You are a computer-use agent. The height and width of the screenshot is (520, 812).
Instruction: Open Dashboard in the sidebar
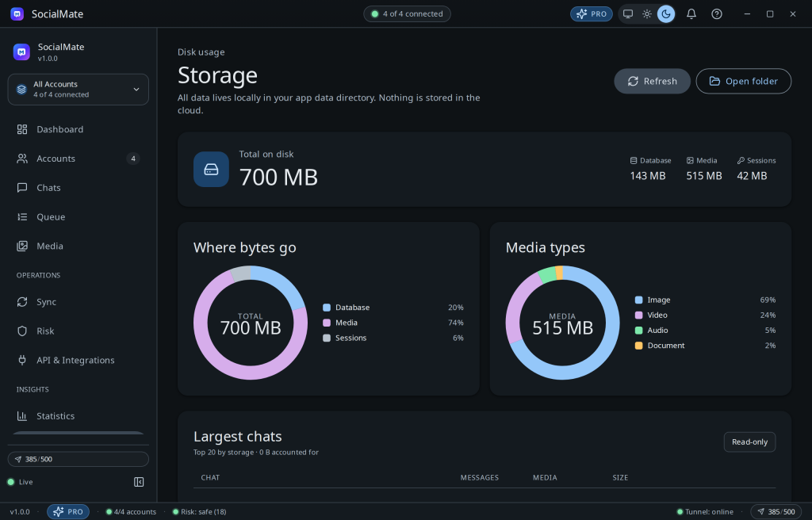[x=79, y=129]
